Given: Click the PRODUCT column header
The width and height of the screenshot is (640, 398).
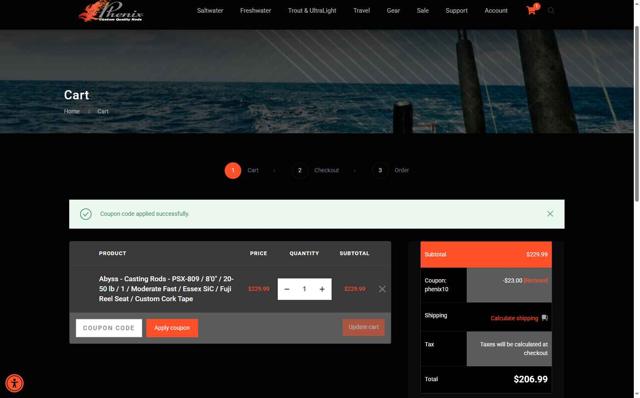Looking at the screenshot, I should [x=112, y=253].
